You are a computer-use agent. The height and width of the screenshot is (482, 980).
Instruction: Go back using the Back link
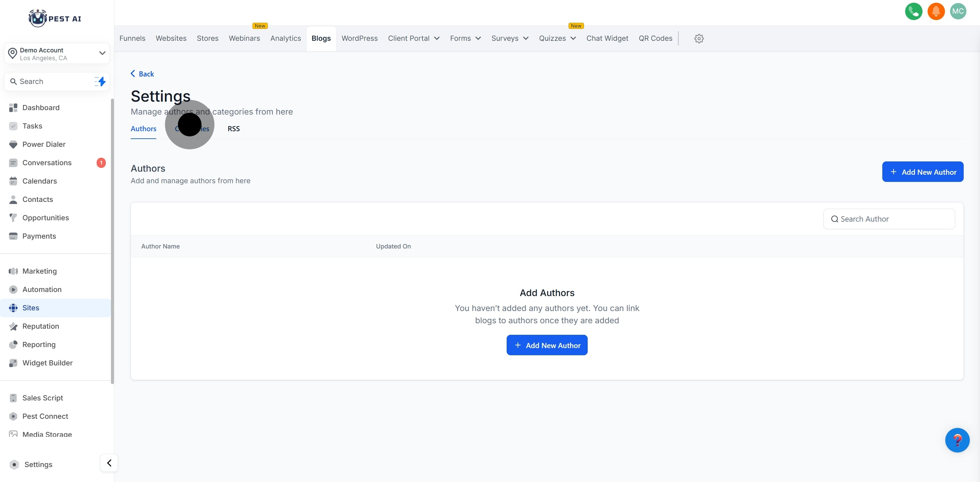coord(142,74)
